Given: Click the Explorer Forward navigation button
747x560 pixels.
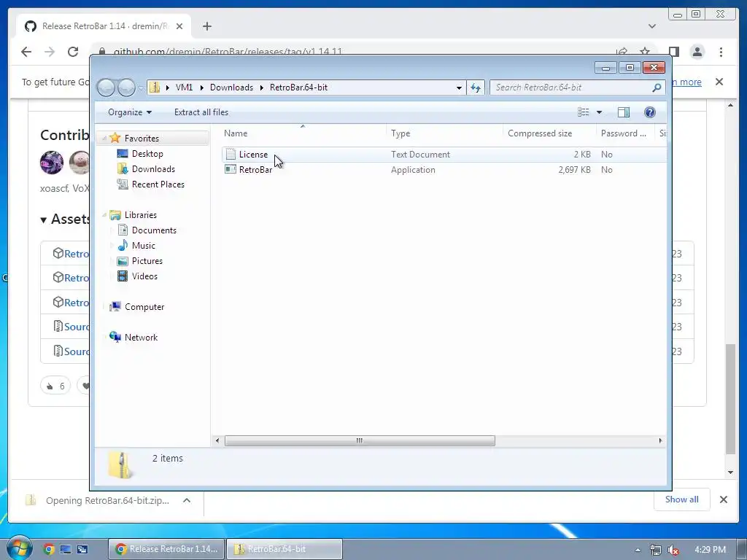Looking at the screenshot, I should point(126,87).
